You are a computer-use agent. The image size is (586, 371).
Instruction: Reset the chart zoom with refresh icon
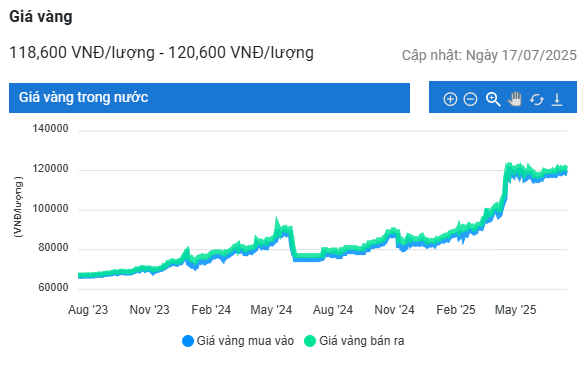click(537, 99)
